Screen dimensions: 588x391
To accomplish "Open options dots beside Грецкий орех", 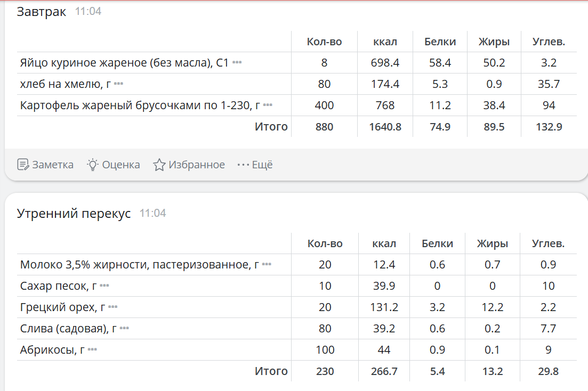I will (x=112, y=307).
